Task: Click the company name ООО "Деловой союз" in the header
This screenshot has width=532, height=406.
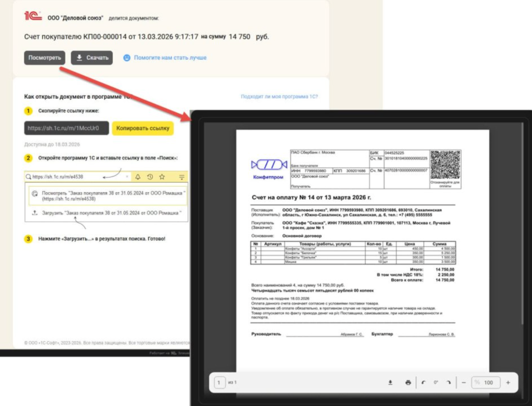Action: pyautogui.click(x=75, y=18)
